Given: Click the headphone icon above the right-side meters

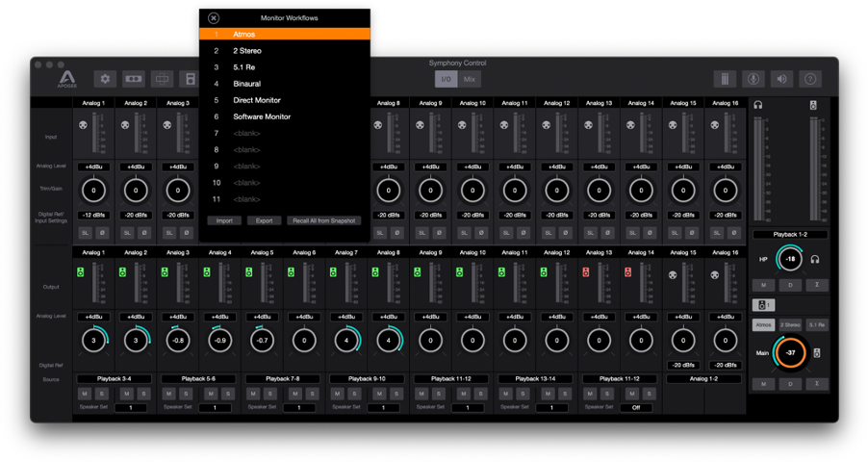Looking at the screenshot, I should pyautogui.click(x=758, y=105).
